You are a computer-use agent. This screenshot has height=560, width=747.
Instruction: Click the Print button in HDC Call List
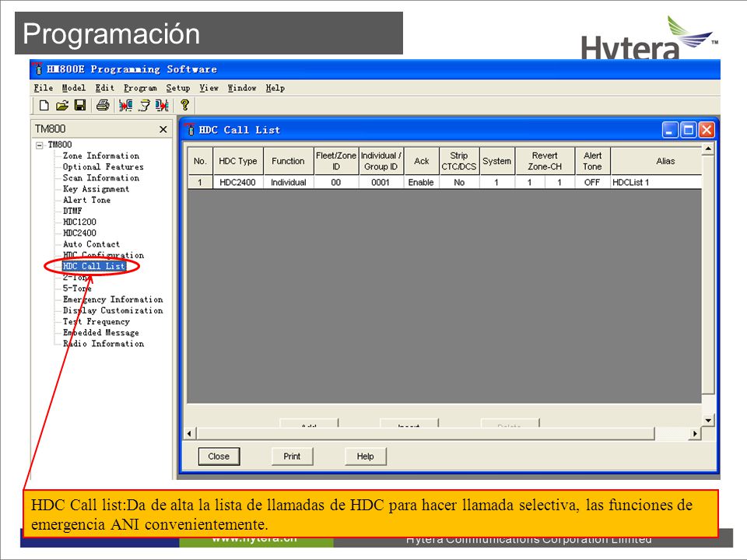(292, 457)
